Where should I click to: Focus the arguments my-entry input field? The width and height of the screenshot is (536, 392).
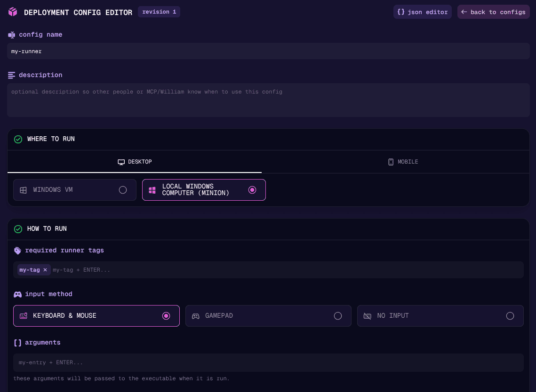tap(268, 363)
